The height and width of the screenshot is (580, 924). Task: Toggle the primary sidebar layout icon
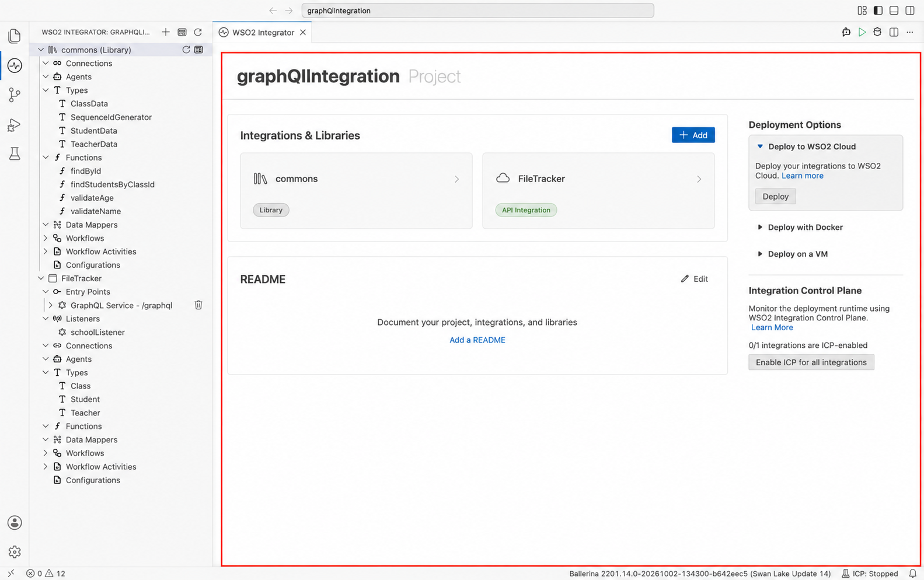coord(878,11)
